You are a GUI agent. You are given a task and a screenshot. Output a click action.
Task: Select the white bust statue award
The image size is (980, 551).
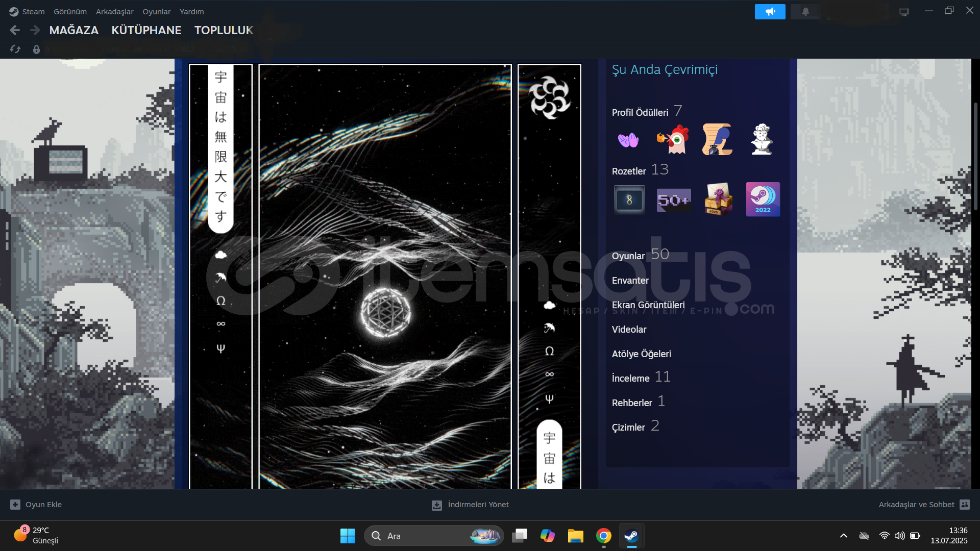(x=762, y=139)
